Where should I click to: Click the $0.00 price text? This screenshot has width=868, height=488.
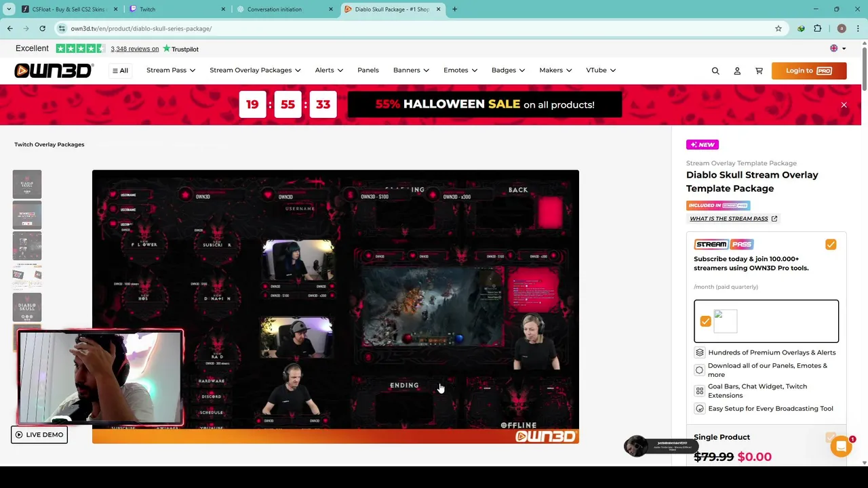coord(755,457)
